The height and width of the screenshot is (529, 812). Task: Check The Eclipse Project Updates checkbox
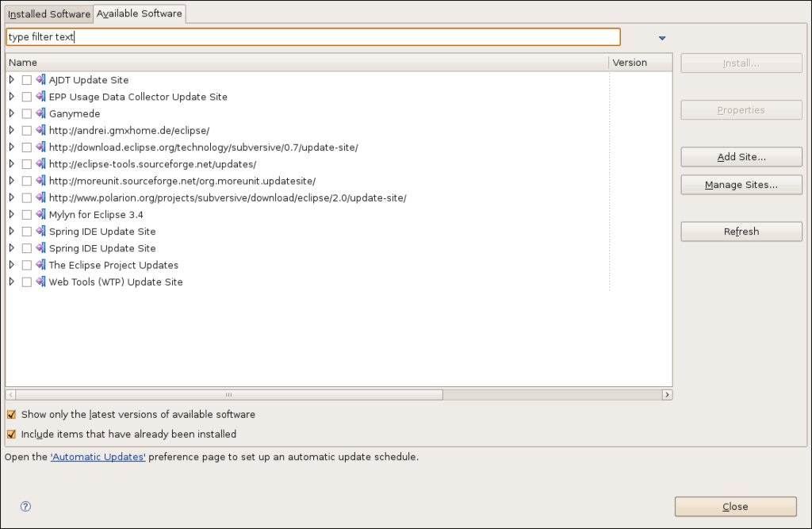click(x=27, y=265)
